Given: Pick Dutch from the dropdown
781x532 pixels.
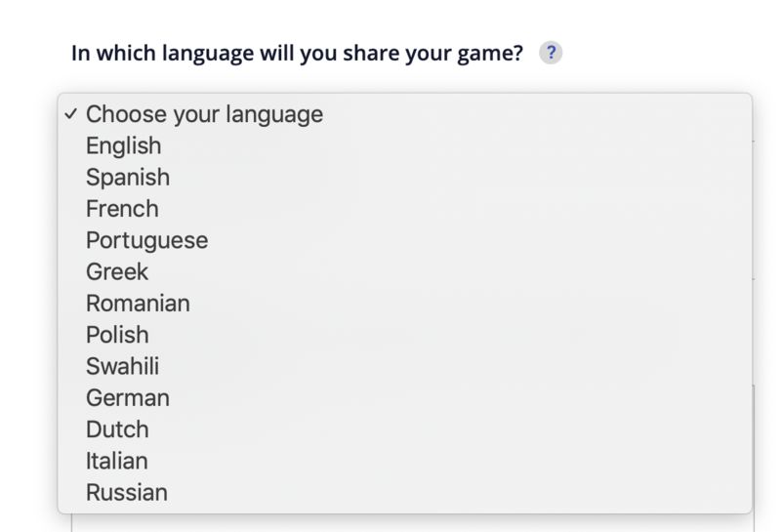Looking at the screenshot, I should (117, 430).
